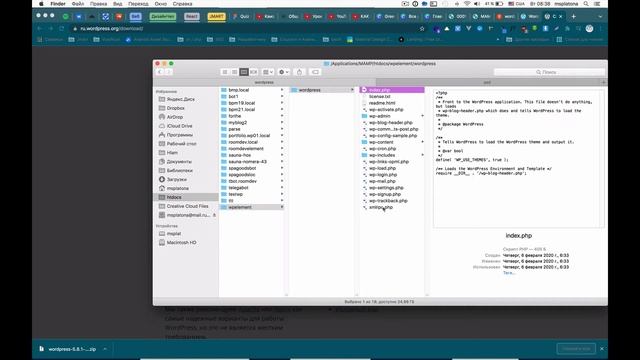Open the Справка menu
This screenshot has width=640, height=360.
182,4
